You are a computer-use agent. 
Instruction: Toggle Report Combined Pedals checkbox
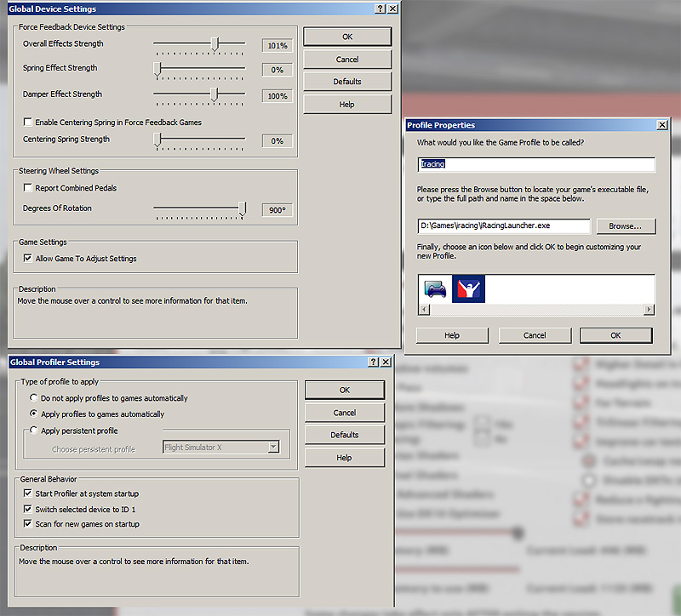click(28, 188)
